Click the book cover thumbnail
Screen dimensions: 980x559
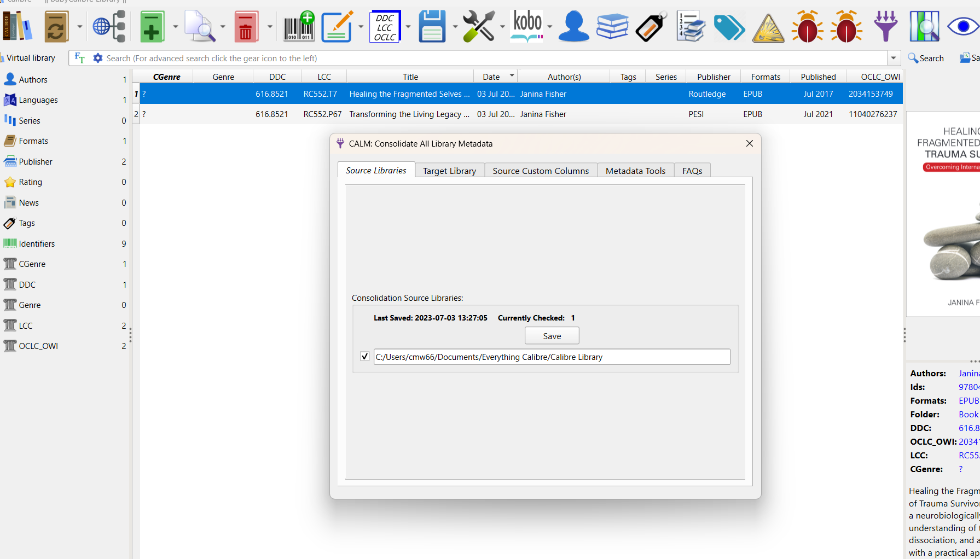943,214
